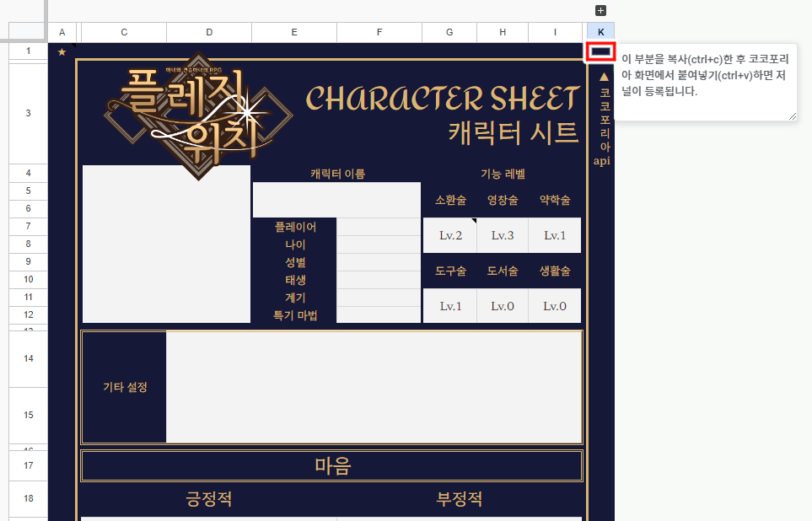Click the 계기 value field
The height and width of the screenshot is (521, 812).
(379, 298)
